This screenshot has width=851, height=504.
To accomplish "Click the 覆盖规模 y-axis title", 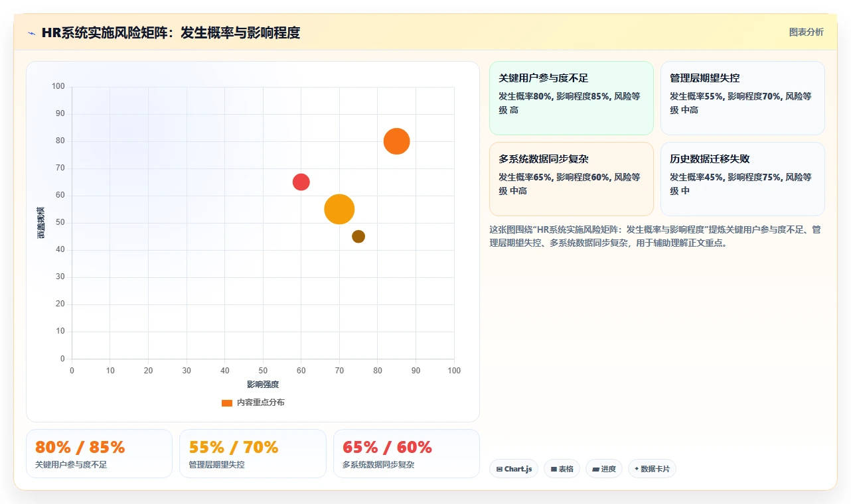I will point(41,223).
